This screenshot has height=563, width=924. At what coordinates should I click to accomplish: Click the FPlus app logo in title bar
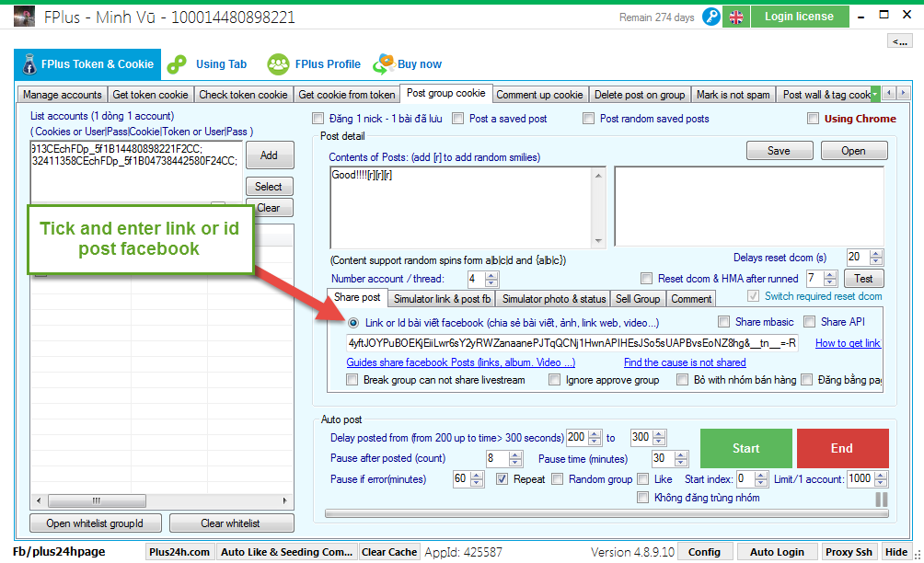(24, 17)
